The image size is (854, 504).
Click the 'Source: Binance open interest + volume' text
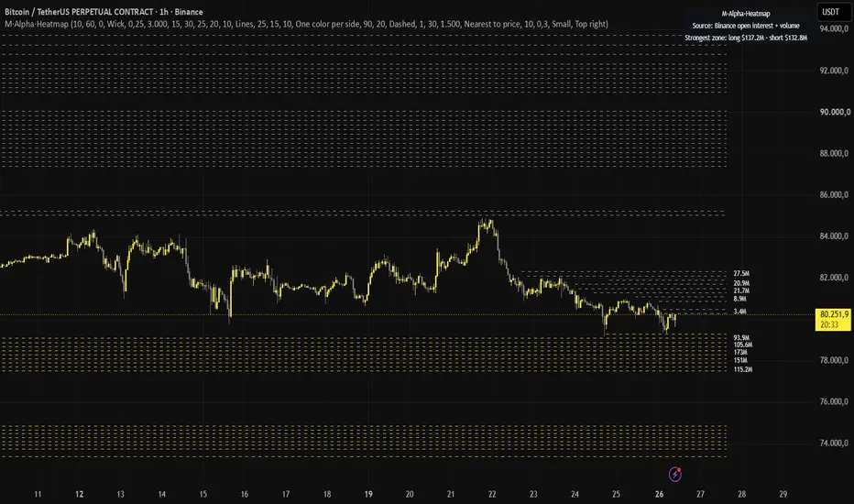[746, 26]
